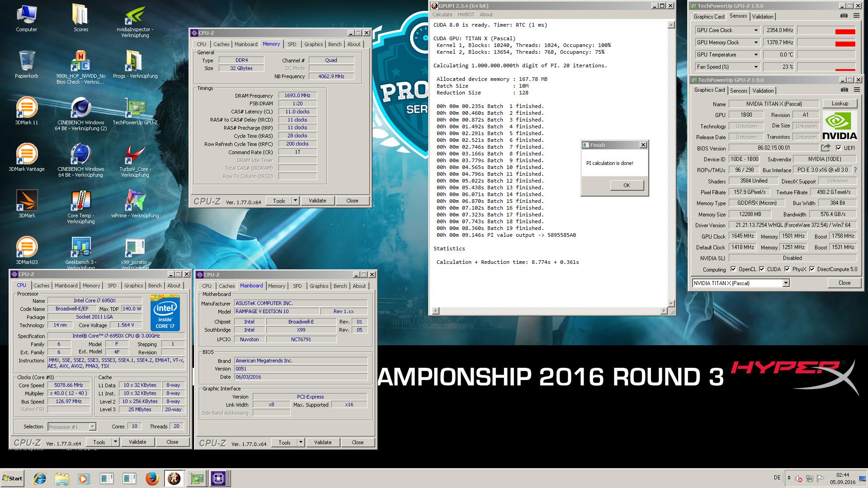
Task: Launch the 3DMark 11 shortcut
Action: [27, 111]
